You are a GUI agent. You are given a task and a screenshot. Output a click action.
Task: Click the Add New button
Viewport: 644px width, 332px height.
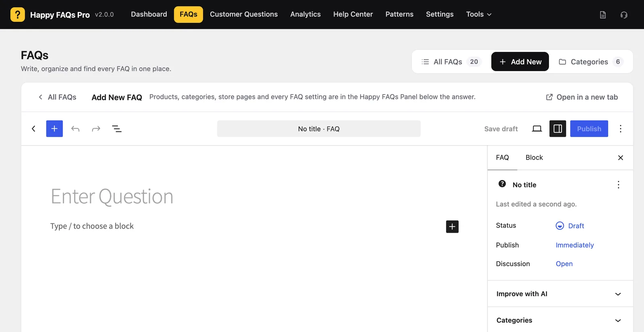(520, 61)
